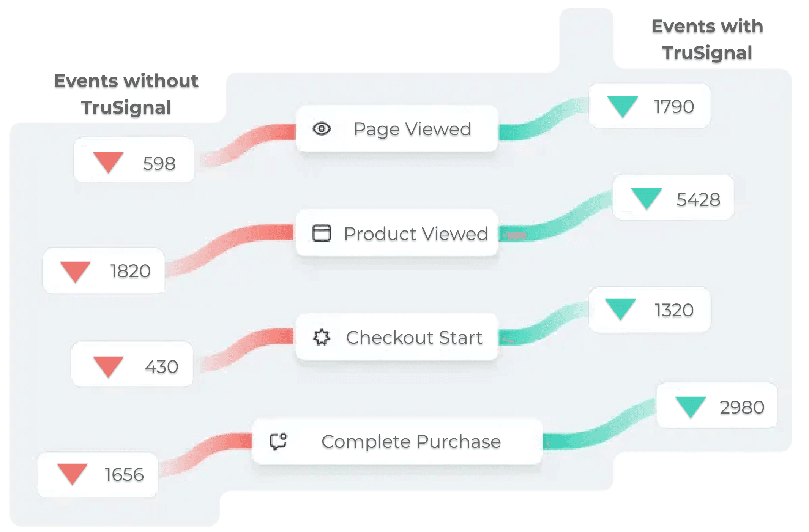Open the Checkout Start event label
Image resolution: width=809 pixels, height=532 pixels.
coord(414,338)
